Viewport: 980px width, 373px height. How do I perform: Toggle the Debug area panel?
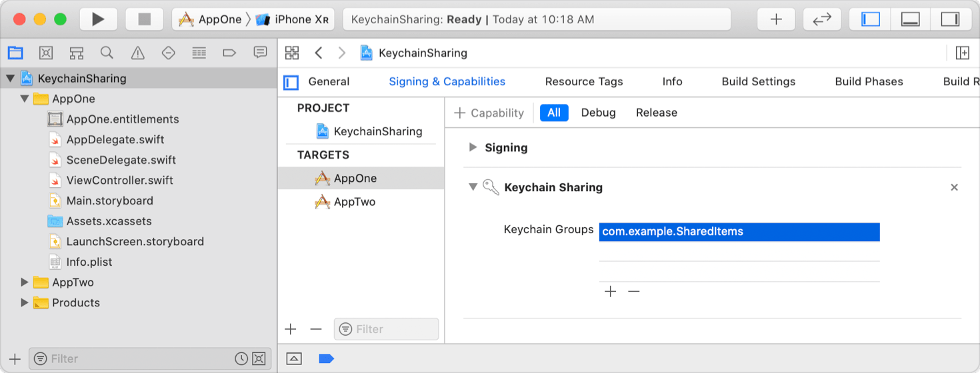[911, 19]
